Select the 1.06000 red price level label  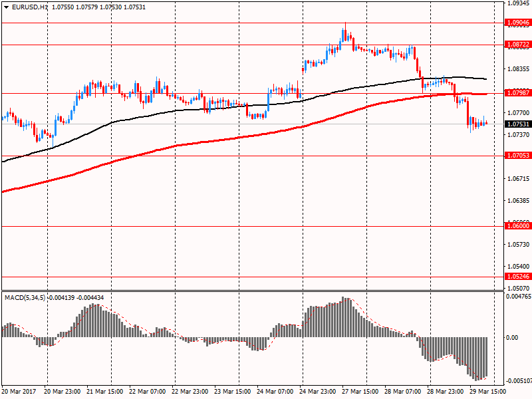click(518, 226)
